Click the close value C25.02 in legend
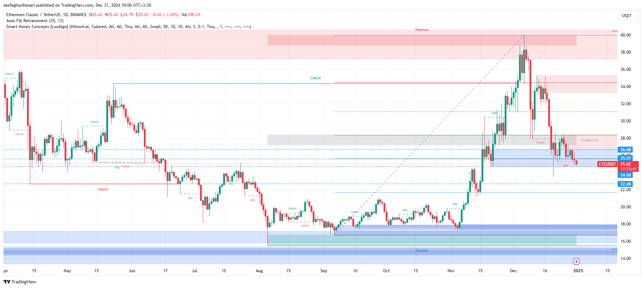Image resolution: width=644 pixels, height=288 pixels. coord(142,15)
